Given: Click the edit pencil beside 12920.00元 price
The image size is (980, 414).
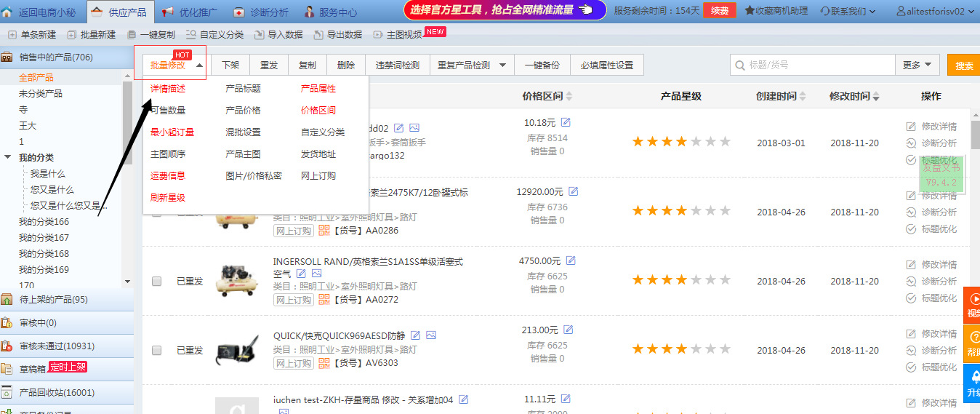Looking at the screenshot, I should coord(574,191).
